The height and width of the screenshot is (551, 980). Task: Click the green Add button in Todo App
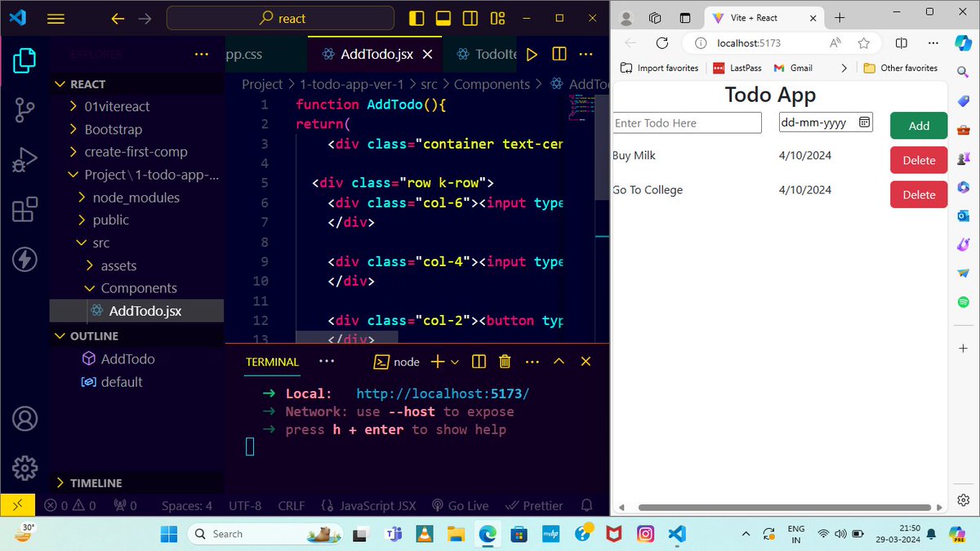(x=919, y=126)
